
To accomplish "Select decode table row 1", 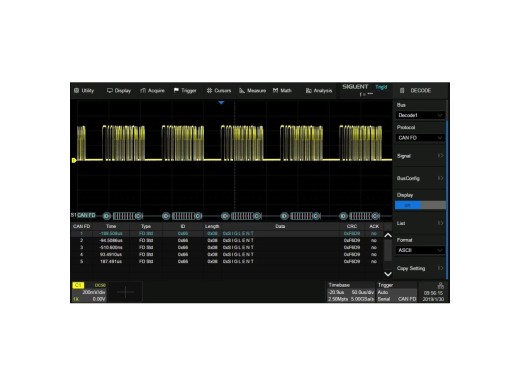I will pos(227,233).
